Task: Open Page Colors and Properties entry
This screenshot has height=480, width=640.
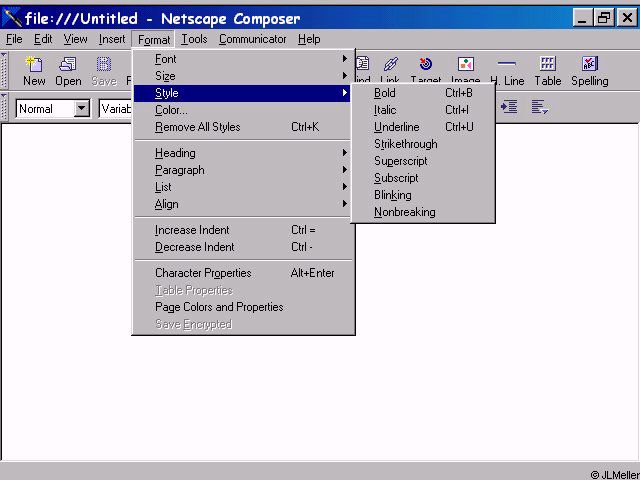Action: pyautogui.click(x=242, y=307)
